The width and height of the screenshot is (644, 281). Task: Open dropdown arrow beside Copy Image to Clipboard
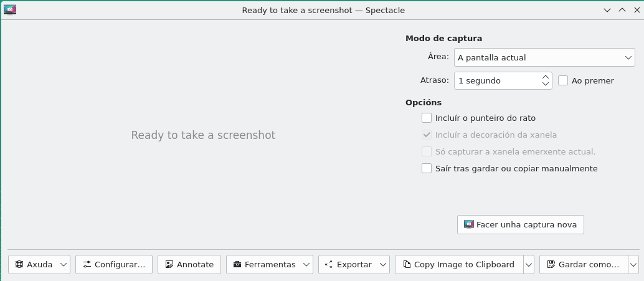coord(529,265)
